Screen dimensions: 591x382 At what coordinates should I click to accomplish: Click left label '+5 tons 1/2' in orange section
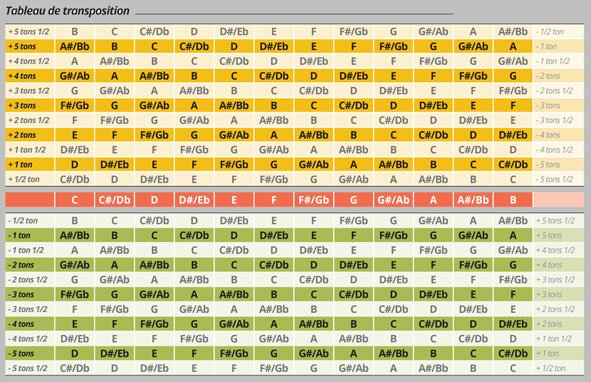coord(29,32)
